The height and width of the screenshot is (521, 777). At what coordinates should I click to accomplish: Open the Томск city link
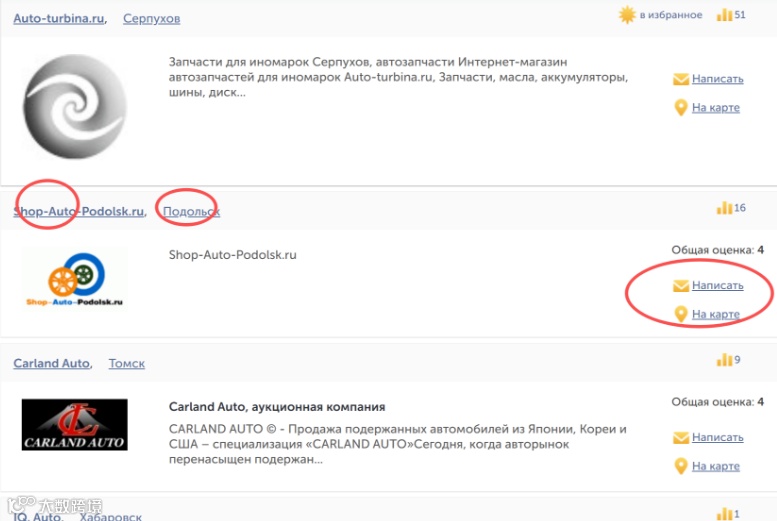tap(127, 363)
